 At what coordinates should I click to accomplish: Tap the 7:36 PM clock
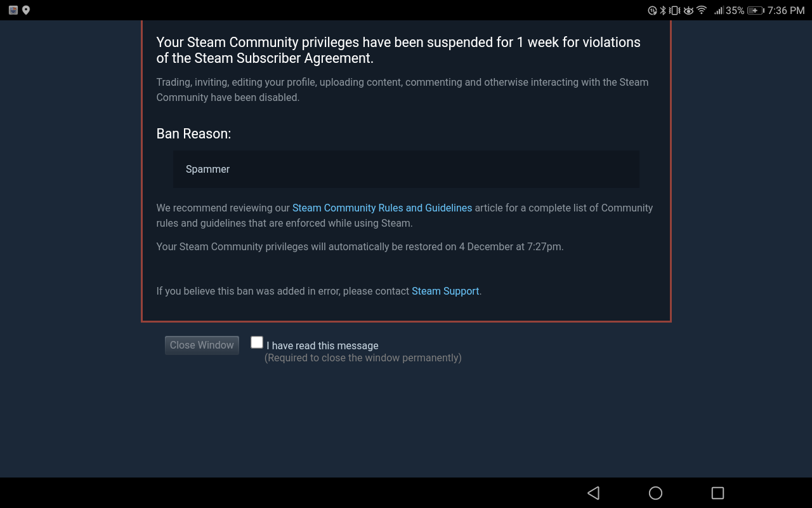[x=786, y=10]
